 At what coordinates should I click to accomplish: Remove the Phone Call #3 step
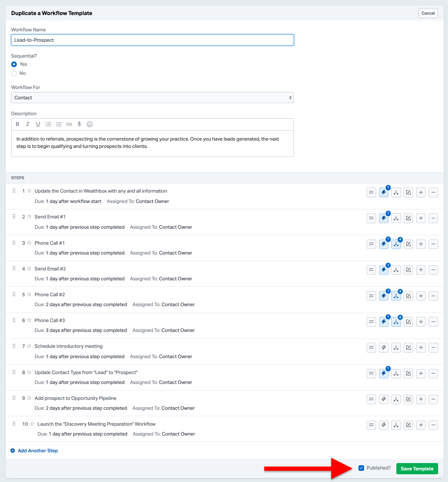click(x=433, y=322)
